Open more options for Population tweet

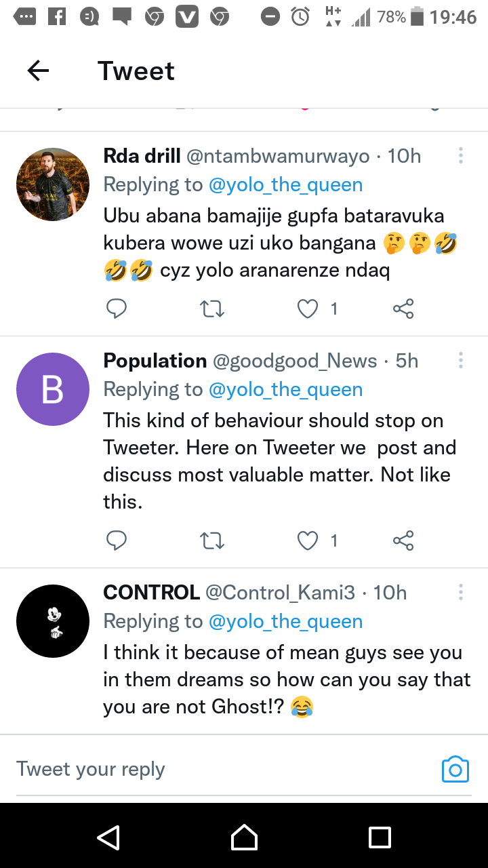(461, 361)
